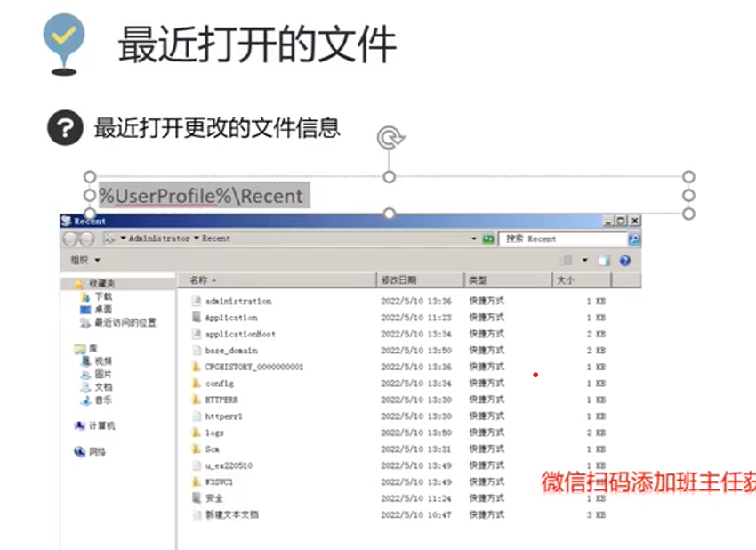
Task: Expand the arrow before Recent in breadcrumb
Action: point(197,239)
